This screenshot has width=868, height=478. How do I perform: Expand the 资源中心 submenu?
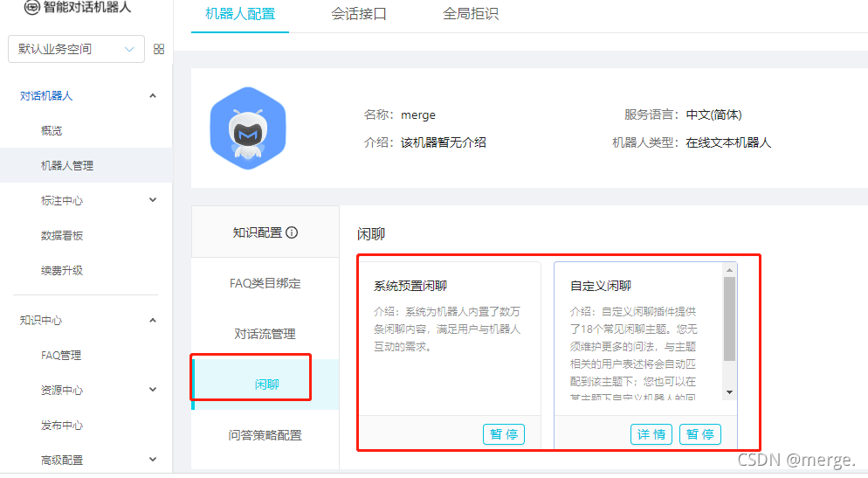click(153, 390)
